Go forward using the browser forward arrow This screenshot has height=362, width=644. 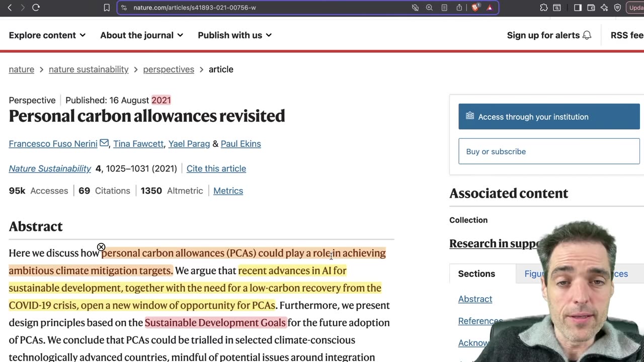click(22, 8)
